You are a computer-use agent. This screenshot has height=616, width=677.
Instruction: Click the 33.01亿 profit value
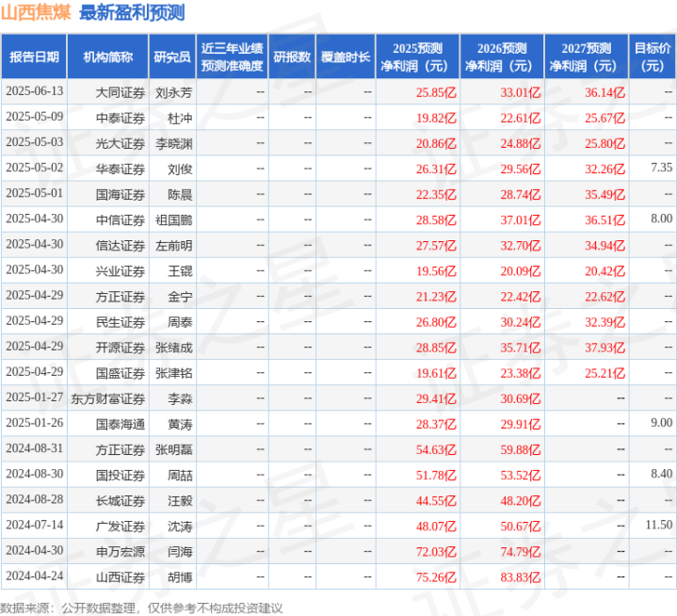(521, 93)
